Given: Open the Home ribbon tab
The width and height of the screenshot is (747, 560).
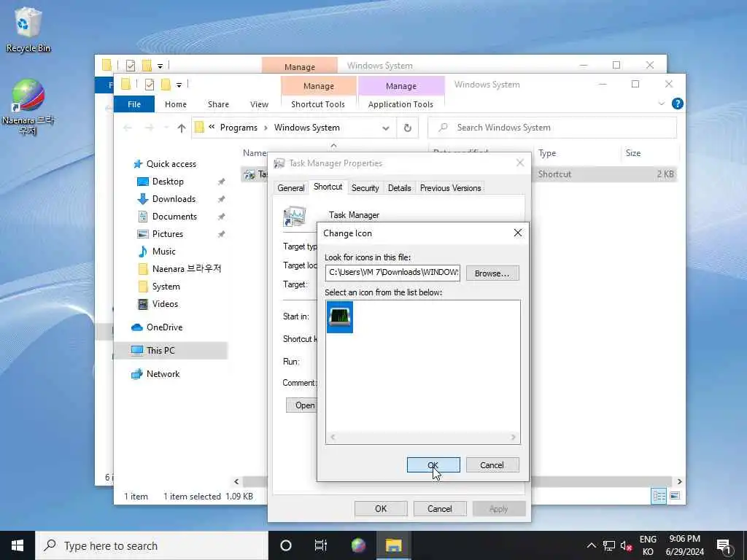Looking at the screenshot, I should pyautogui.click(x=176, y=104).
